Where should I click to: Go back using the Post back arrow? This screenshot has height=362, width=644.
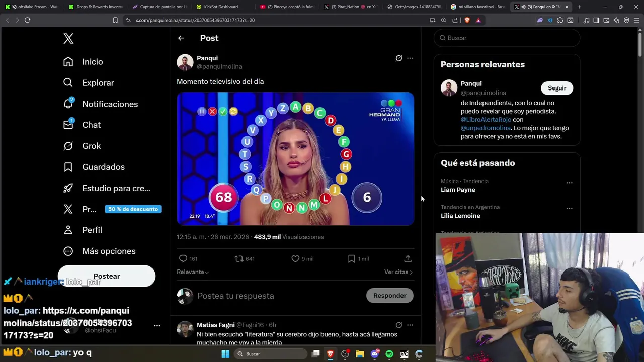pos(181,38)
